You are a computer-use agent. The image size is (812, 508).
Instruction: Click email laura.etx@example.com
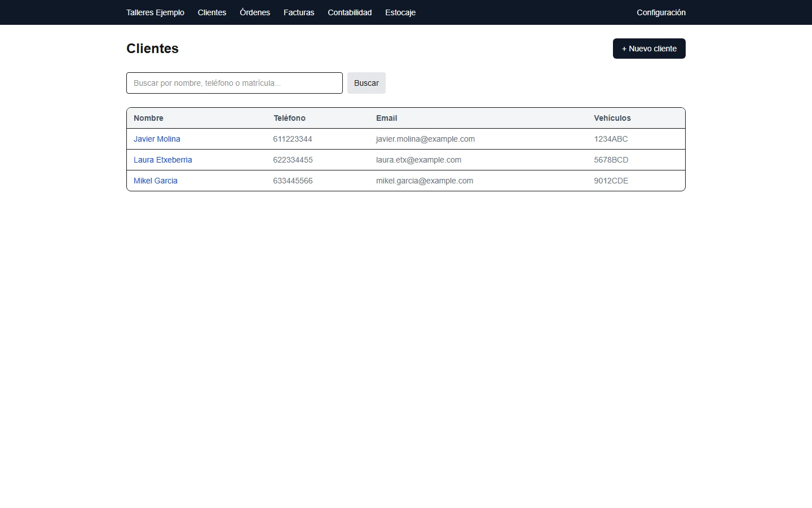click(x=418, y=160)
